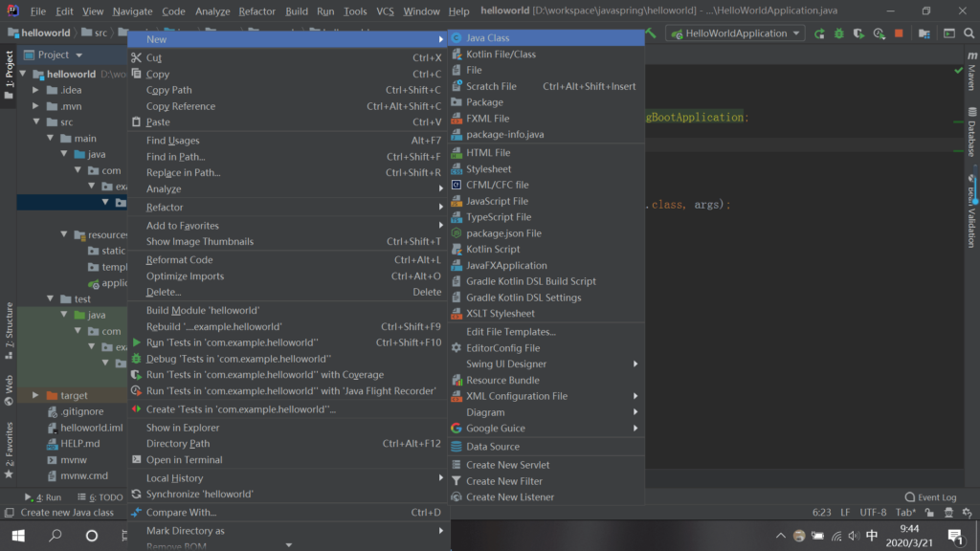Click the Search Everywhere magnifier icon
Viewport: 980px width, 551px height.
point(969,33)
